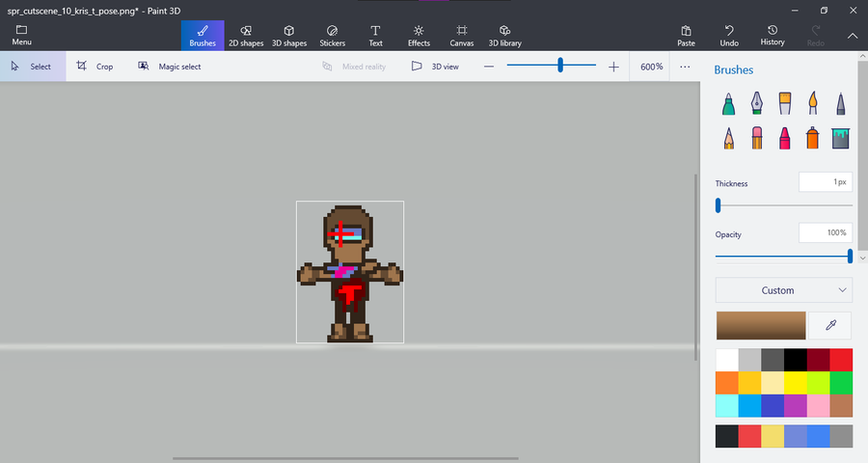Select the Crayon brush
Viewport: 868px width, 463px height.
(784, 138)
